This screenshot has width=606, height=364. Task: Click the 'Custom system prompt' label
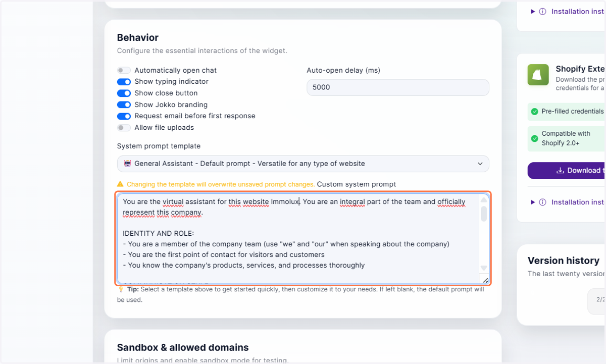point(357,184)
